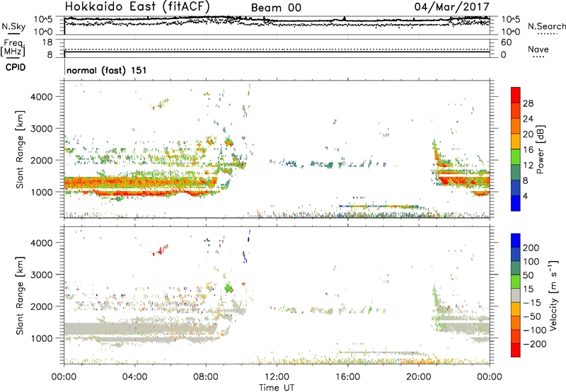Viewport: 566px width, 392px height.
Task: Click the "18" frequency axis tick label
Action: (47, 42)
